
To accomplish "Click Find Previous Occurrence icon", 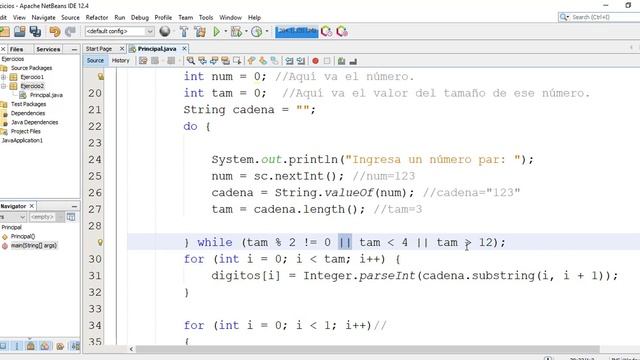I will [x=202, y=61].
